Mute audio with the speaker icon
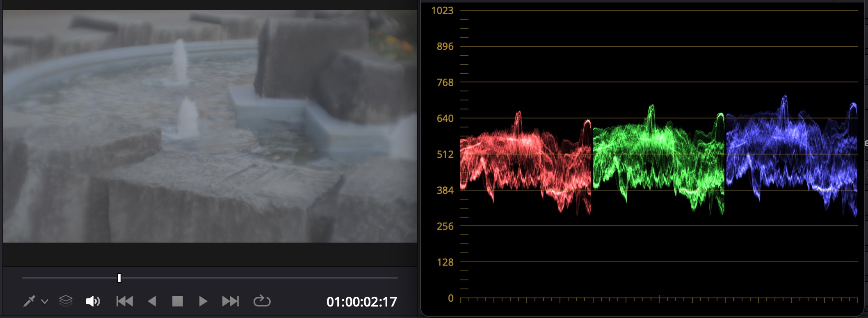 93,302
